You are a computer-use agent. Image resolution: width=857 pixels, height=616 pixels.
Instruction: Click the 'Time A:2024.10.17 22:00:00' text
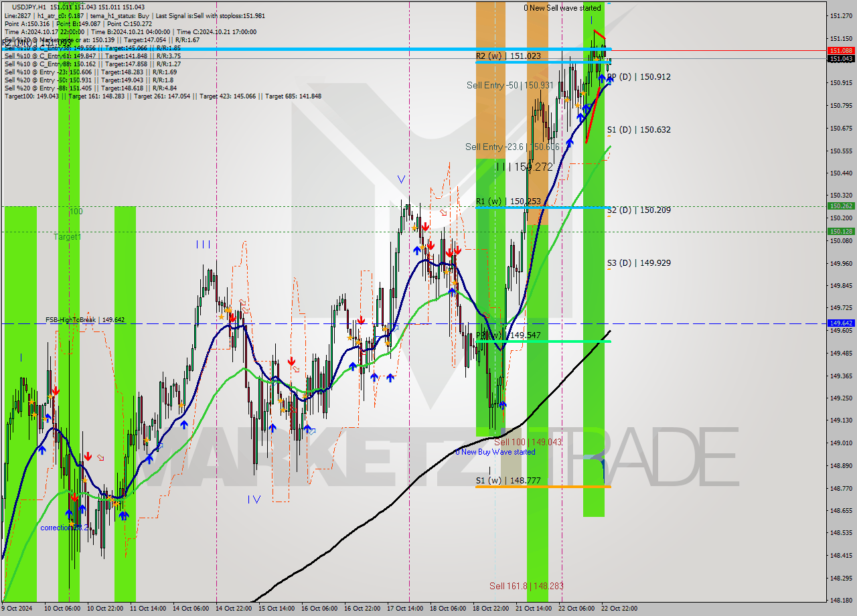tap(44, 31)
